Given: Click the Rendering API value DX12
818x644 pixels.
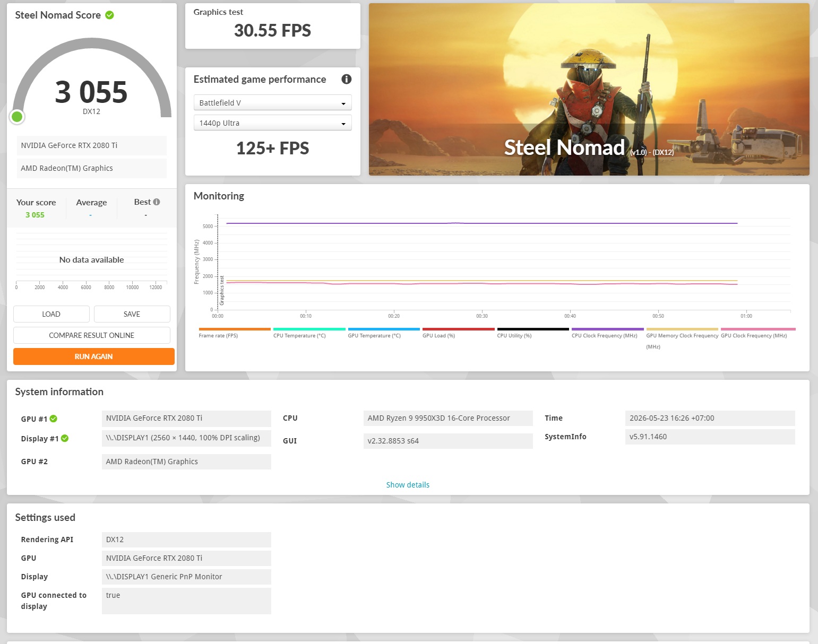Looking at the screenshot, I should (186, 539).
